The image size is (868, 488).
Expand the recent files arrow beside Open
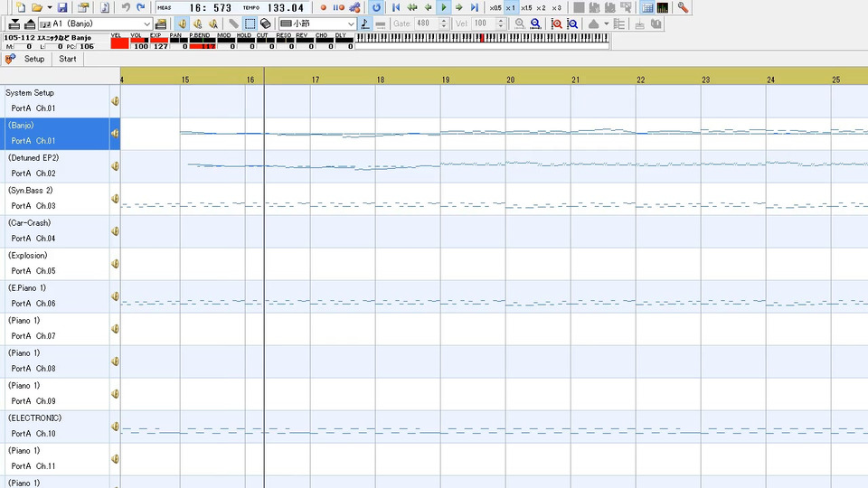(x=49, y=8)
